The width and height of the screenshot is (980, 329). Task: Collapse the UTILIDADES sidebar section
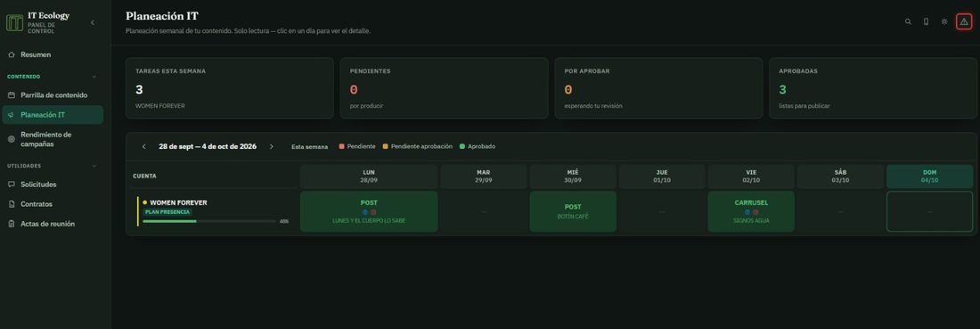tap(94, 166)
